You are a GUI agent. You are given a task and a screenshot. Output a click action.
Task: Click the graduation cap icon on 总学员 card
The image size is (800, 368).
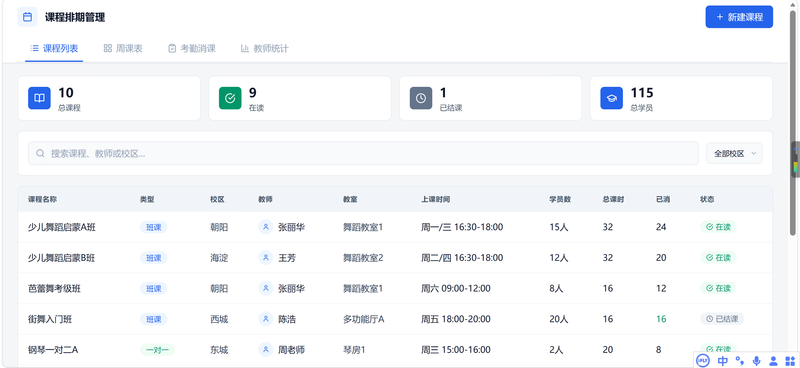[612, 98]
